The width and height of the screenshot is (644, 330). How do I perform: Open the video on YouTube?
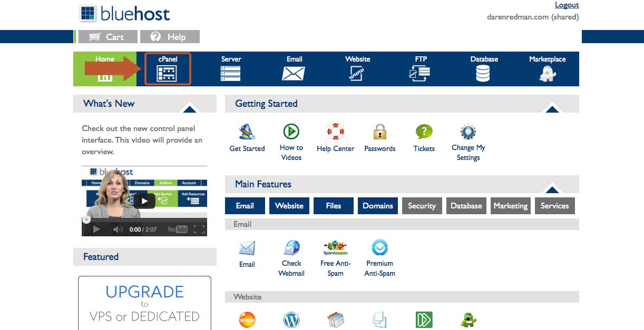(178, 229)
